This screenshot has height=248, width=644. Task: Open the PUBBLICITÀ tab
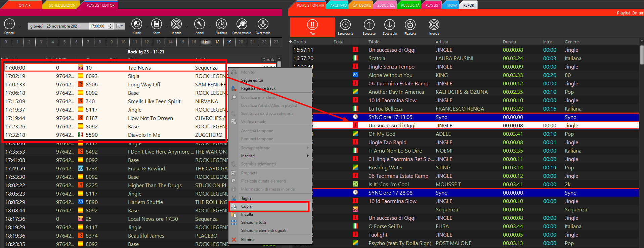[410, 5]
